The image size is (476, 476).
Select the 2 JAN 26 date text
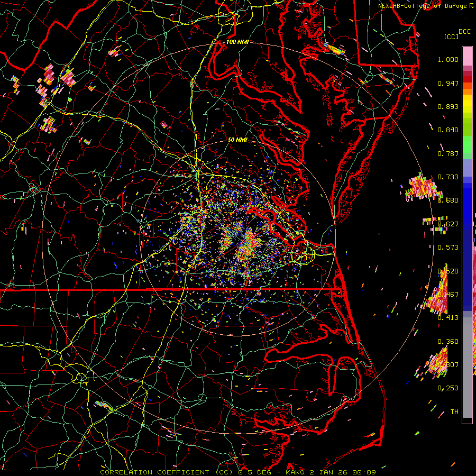click(329, 472)
